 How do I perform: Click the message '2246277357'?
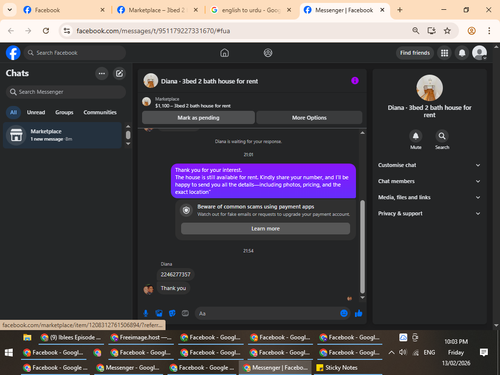click(175, 275)
